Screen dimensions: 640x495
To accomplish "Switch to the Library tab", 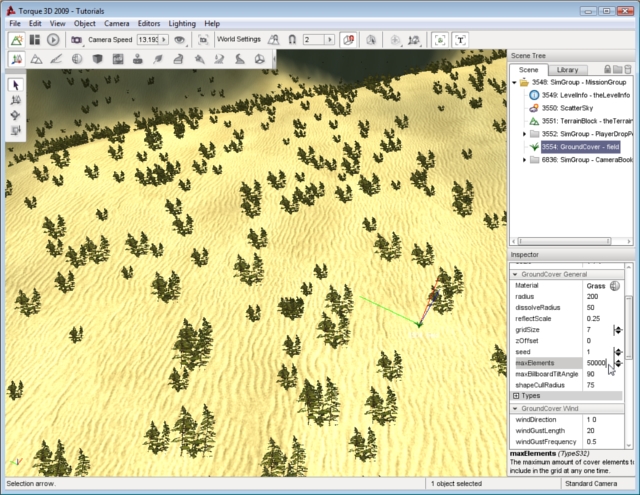I will (x=566, y=69).
